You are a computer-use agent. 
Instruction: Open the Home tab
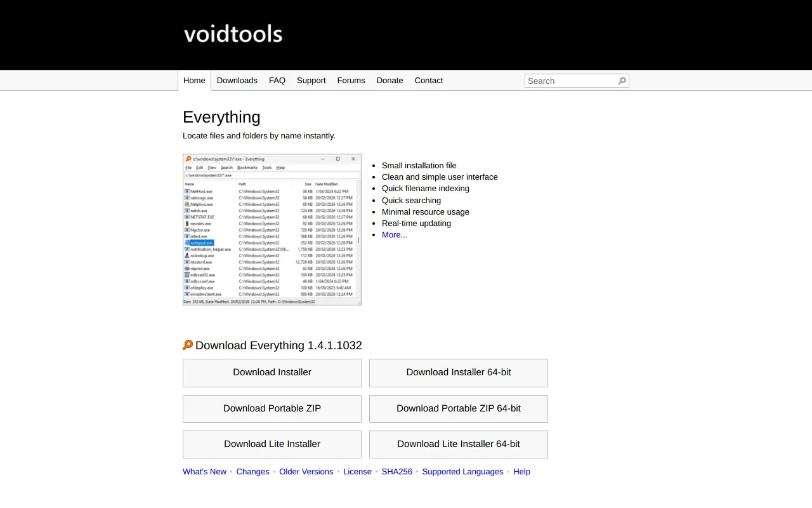[x=194, y=81]
